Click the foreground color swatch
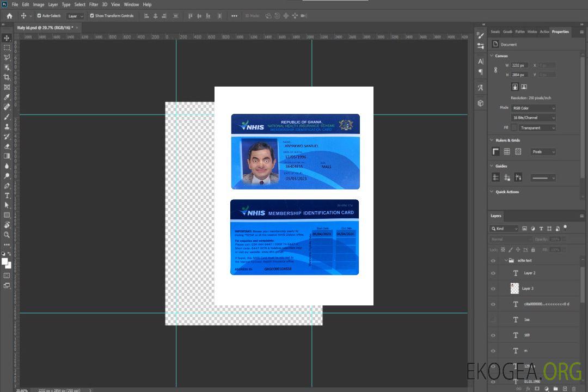This screenshot has height=392, width=588. tap(5, 261)
